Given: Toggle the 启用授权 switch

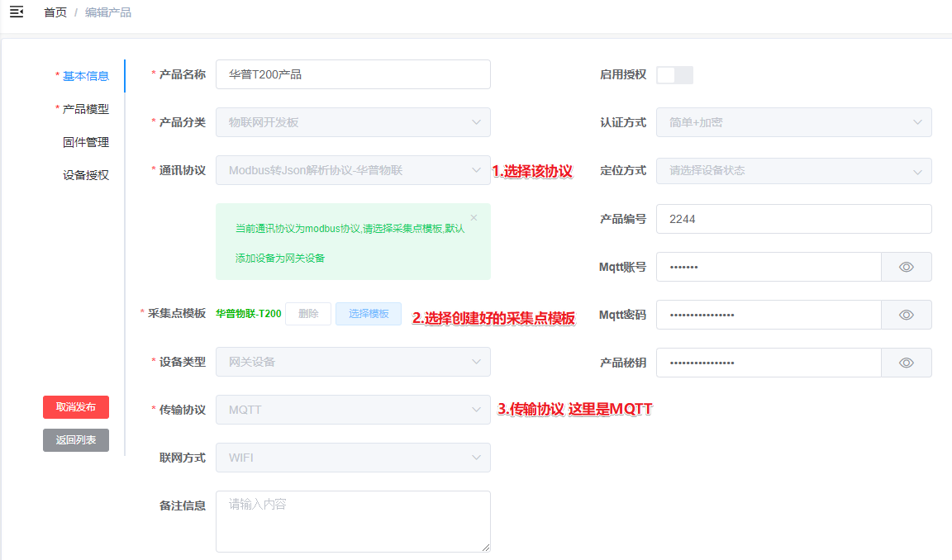Looking at the screenshot, I should [674, 75].
